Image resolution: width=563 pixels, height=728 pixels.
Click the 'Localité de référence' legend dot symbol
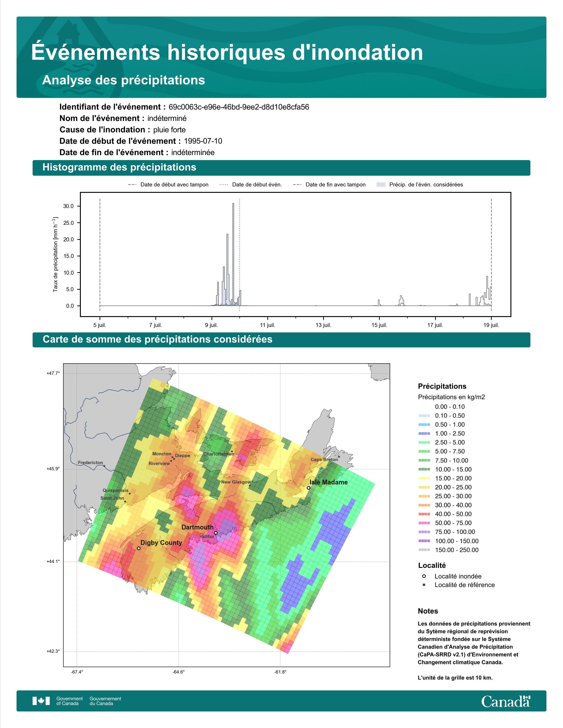pyautogui.click(x=424, y=585)
